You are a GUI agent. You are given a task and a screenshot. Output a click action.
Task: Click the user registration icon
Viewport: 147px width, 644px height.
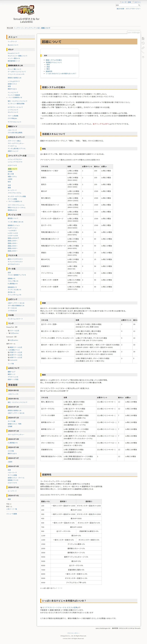(121, 2)
